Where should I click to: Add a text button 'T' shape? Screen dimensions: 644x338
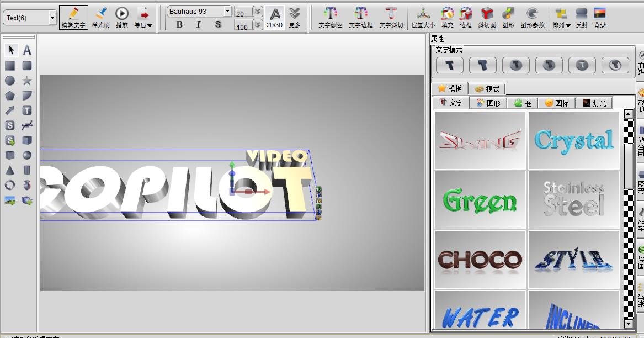click(27, 110)
